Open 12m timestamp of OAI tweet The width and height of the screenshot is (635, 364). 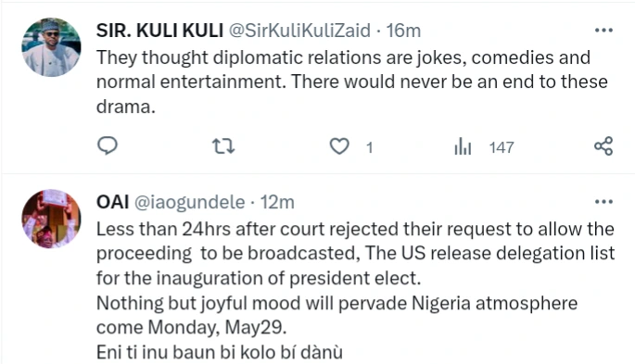(277, 202)
